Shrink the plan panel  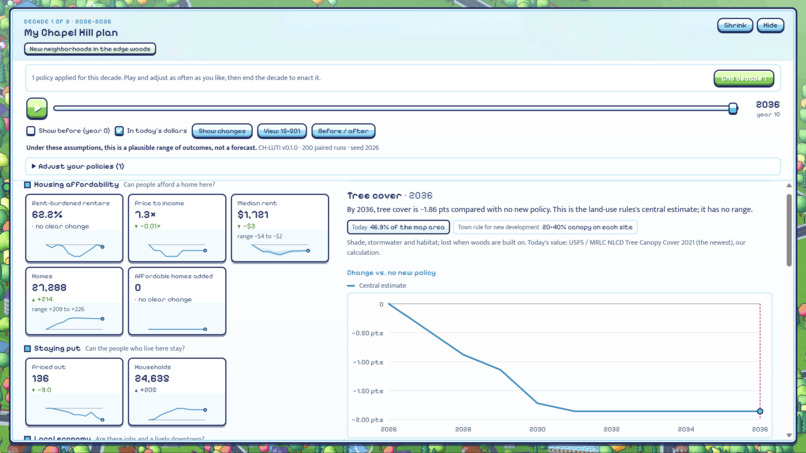click(735, 25)
